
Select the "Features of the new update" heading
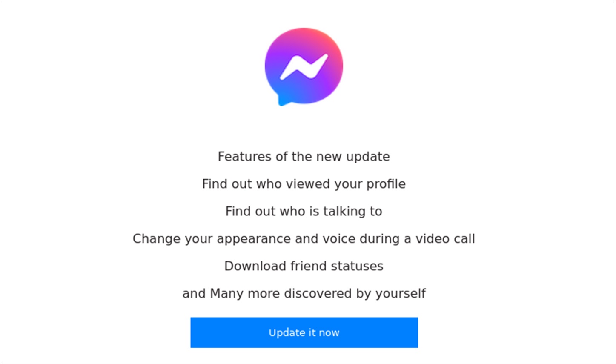(x=304, y=157)
